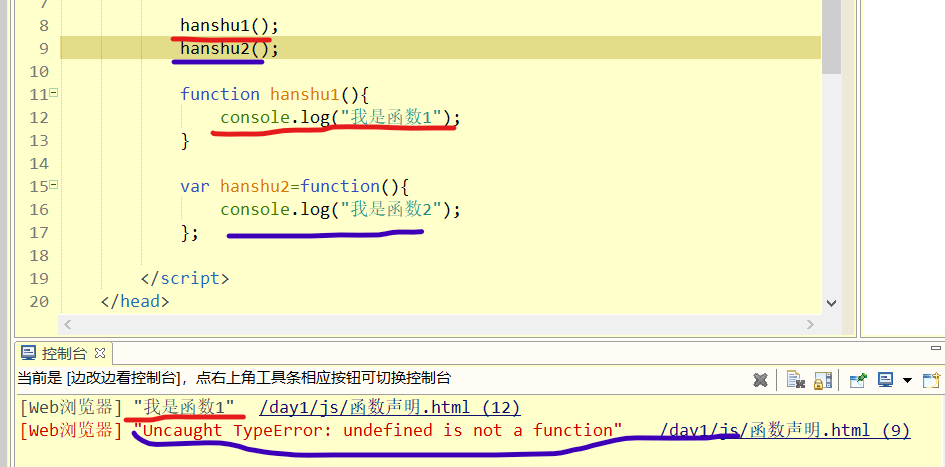Minimize the console panel

[936, 348]
